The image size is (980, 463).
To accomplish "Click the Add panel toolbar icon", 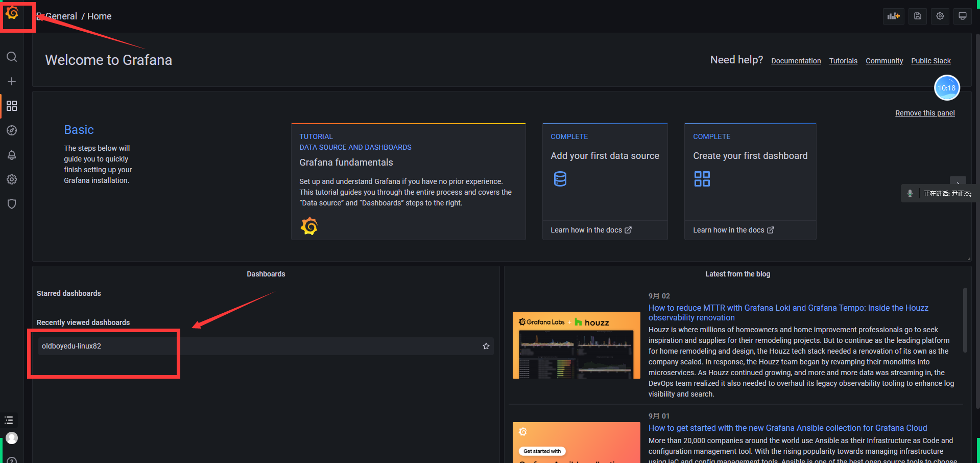I will click(x=894, y=16).
